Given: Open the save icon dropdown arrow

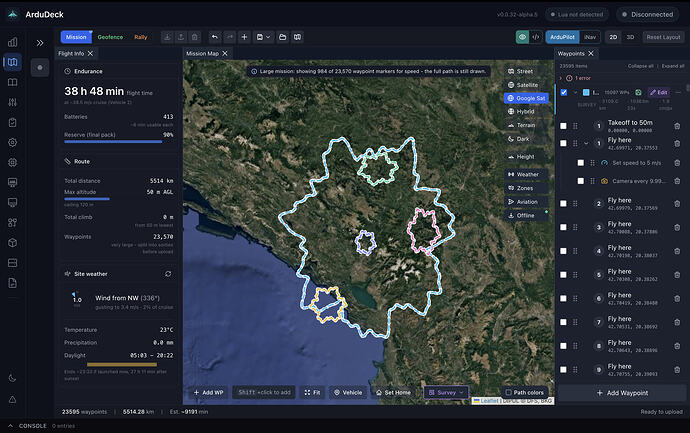Looking at the screenshot, I should (x=268, y=37).
